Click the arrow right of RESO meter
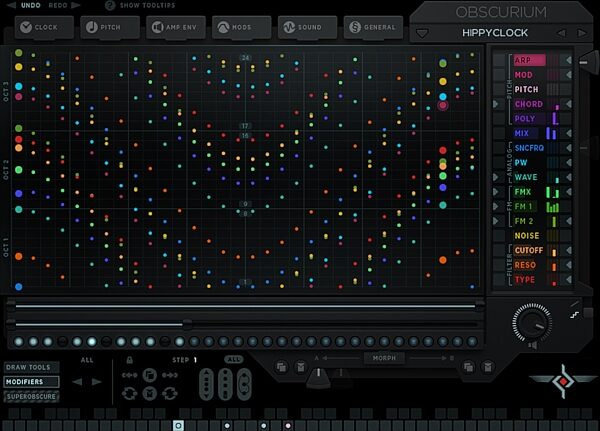The width and height of the screenshot is (600, 431). pyautogui.click(x=568, y=265)
